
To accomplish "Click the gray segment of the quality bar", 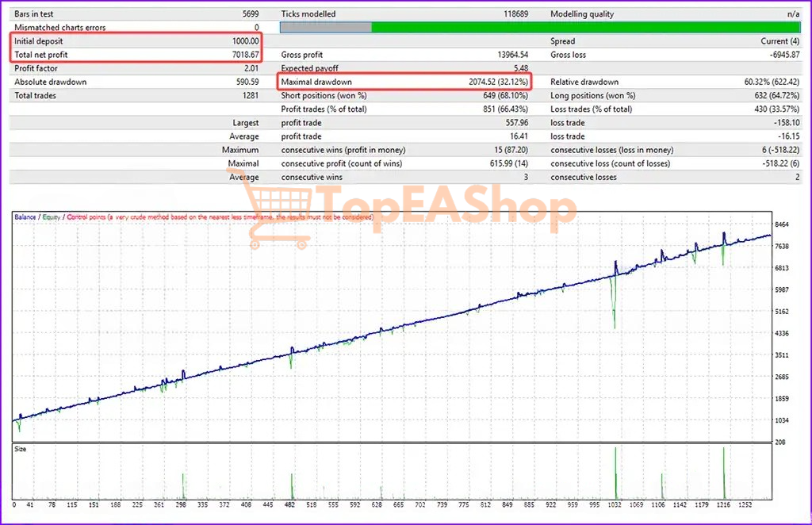I will tap(325, 28).
